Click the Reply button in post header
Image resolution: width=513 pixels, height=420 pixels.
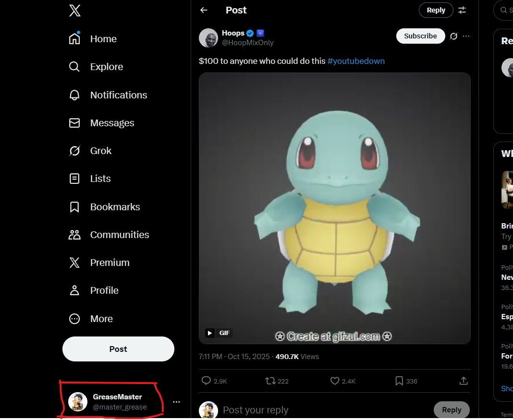[436, 10]
